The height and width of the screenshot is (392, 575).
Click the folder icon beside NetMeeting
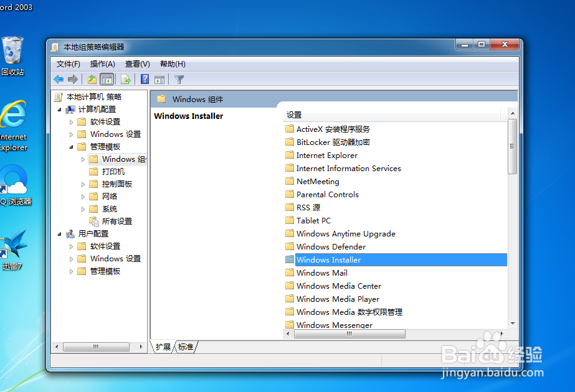click(x=290, y=181)
